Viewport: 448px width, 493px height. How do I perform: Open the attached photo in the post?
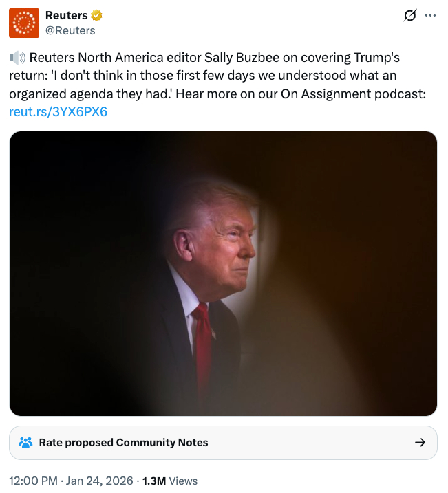(x=223, y=274)
